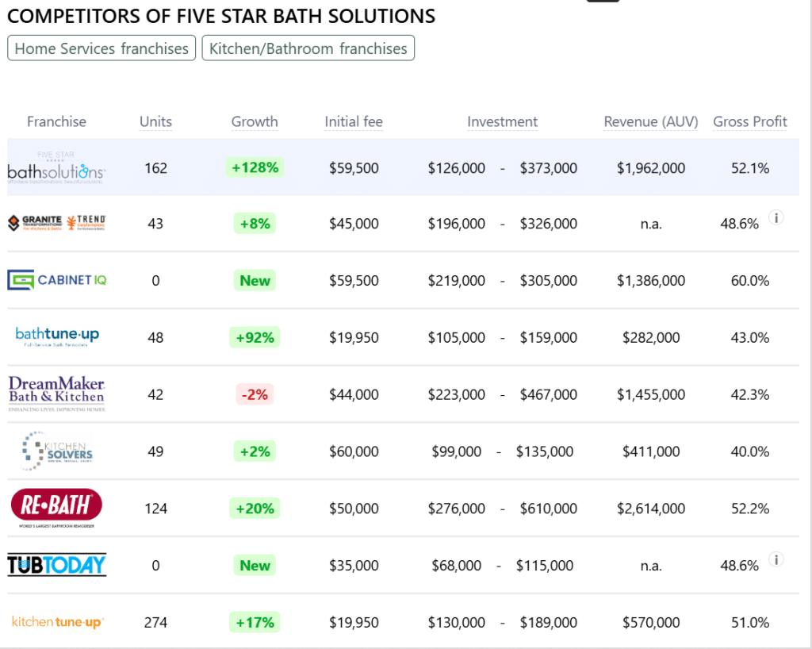Click the New badge for Cabinet IQ

(255, 281)
